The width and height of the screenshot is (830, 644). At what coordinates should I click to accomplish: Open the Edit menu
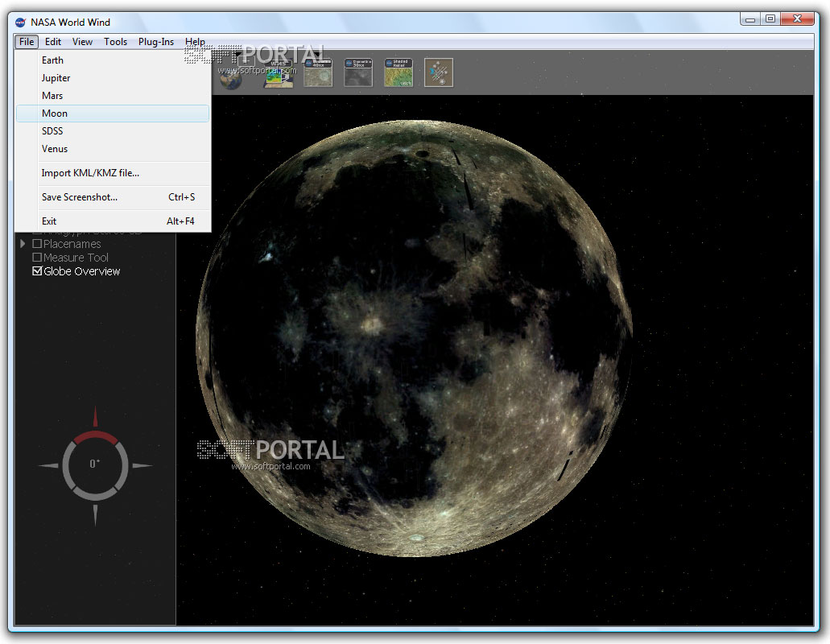pos(53,42)
